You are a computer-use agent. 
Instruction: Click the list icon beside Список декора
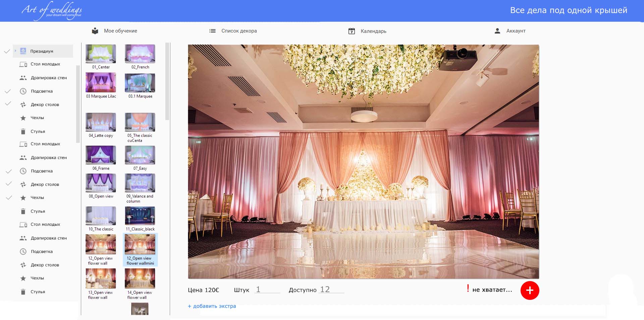[x=212, y=31]
